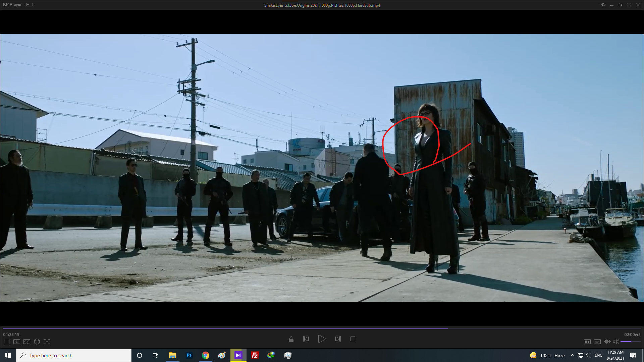Skip to previous track
The height and width of the screenshot is (362, 644).
[306, 339]
